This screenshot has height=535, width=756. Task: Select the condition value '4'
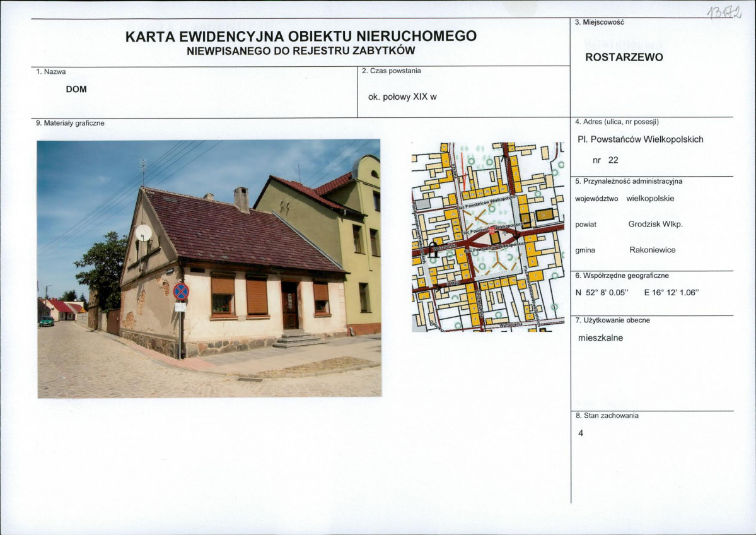click(581, 433)
